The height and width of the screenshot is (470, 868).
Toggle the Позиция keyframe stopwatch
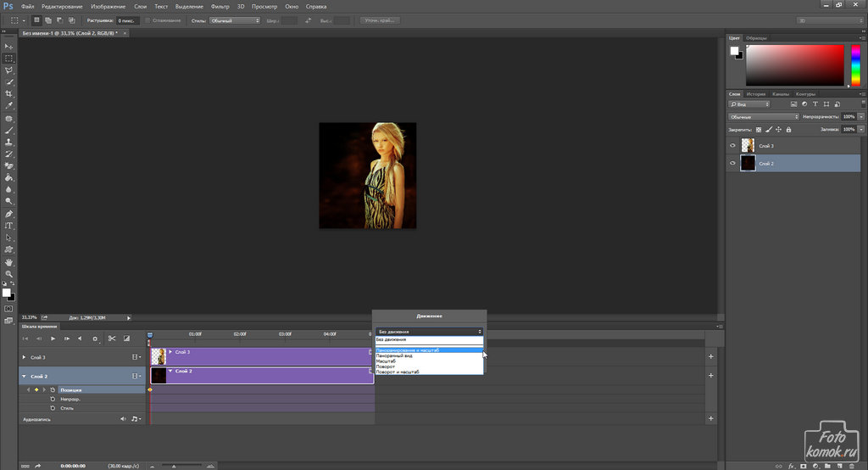[53, 389]
